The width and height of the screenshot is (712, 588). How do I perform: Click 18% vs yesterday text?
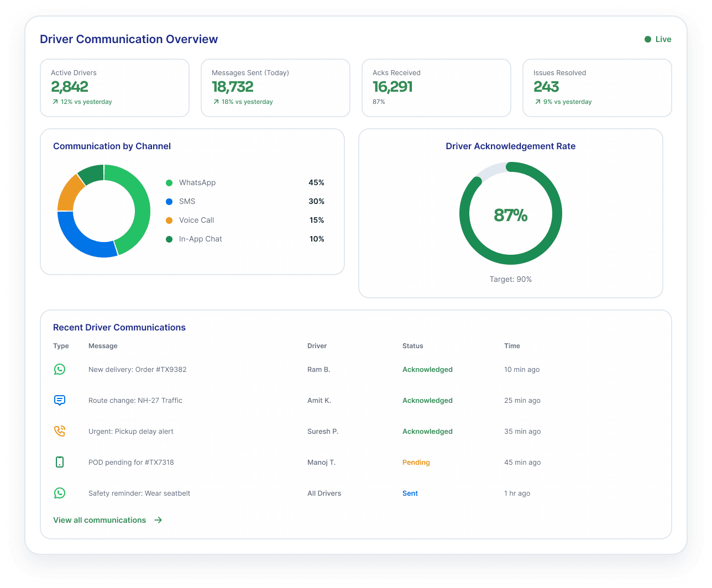click(x=247, y=102)
